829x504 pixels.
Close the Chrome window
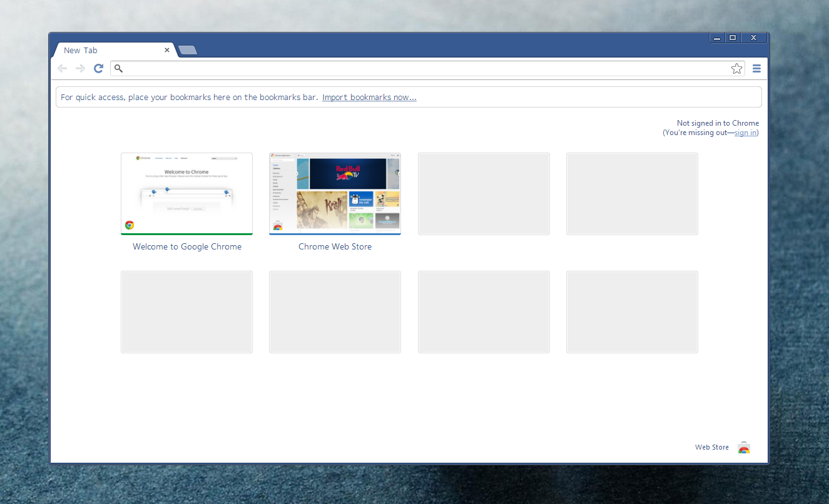tap(754, 38)
